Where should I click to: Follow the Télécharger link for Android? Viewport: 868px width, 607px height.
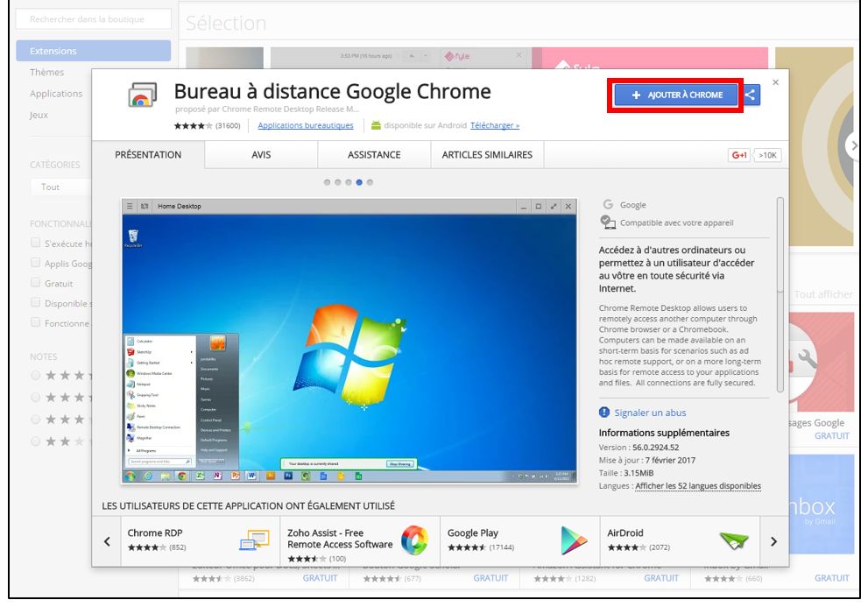495,125
